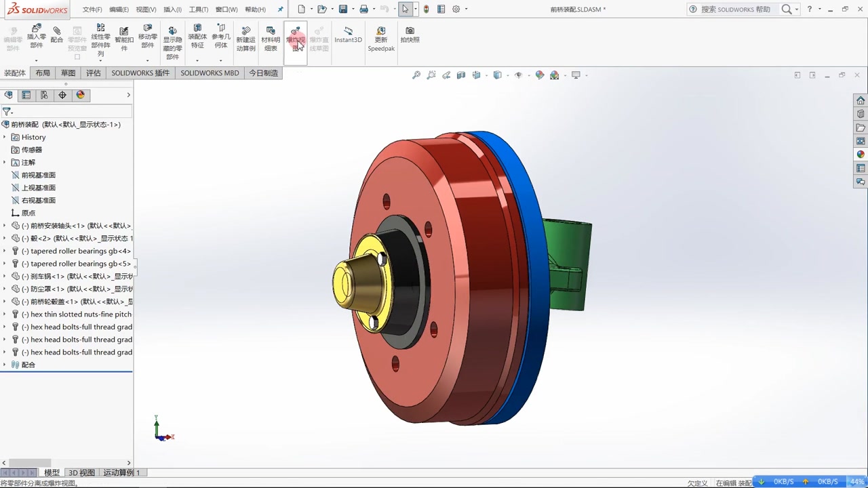The height and width of the screenshot is (488, 868).
Task: Open Reference Geometry (参考几何体)
Action: [x=220, y=37]
